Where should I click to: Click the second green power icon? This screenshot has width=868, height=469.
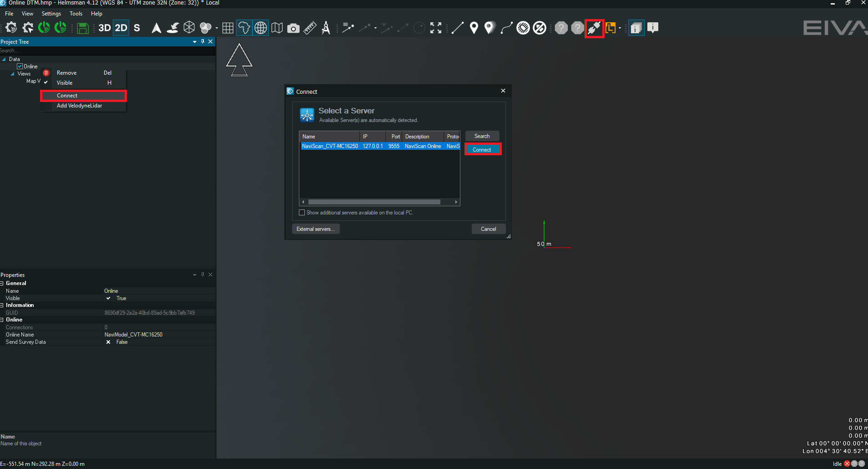[x=61, y=28]
